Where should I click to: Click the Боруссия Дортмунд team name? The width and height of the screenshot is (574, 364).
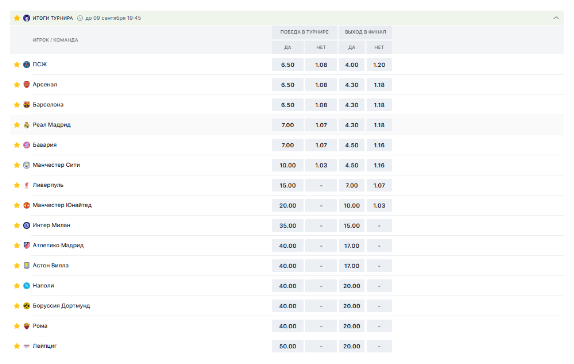click(x=61, y=306)
